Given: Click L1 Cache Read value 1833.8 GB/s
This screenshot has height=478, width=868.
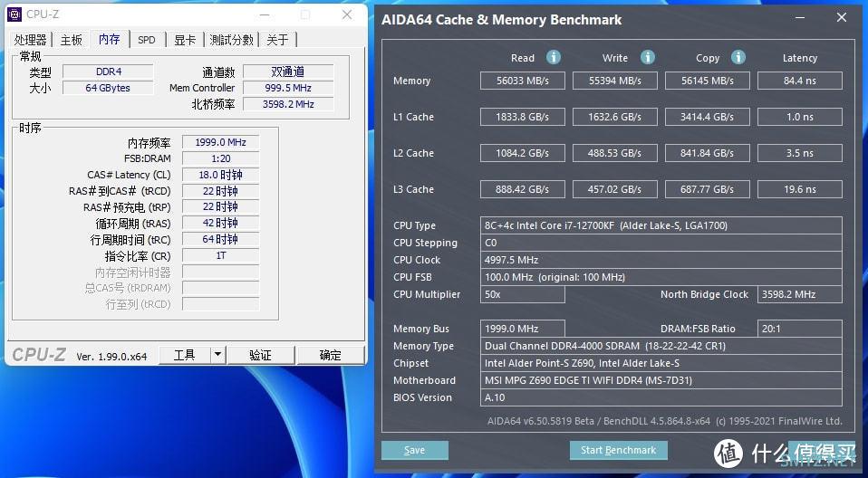Looking at the screenshot, I should coord(523,117).
